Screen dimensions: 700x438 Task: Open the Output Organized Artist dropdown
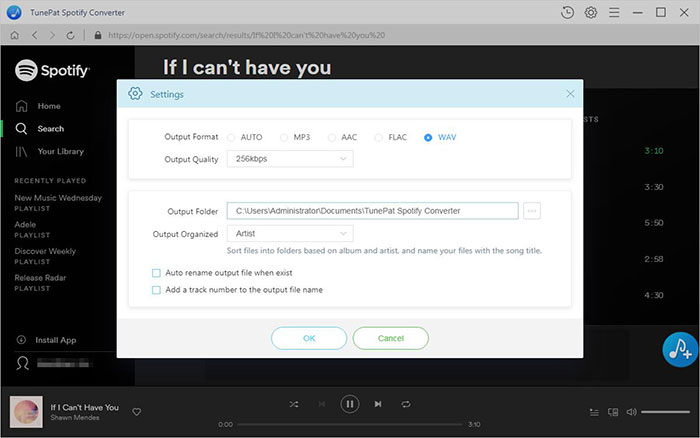[x=290, y=234]
